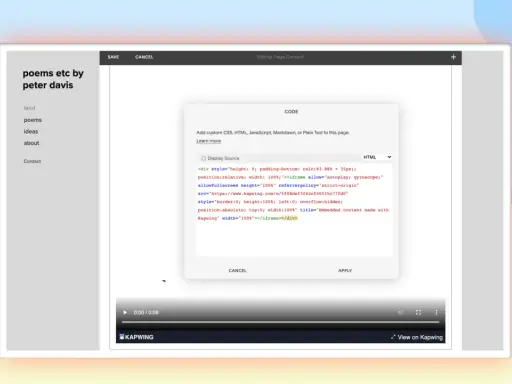Open the Contact navigation link

coord(32,161)
